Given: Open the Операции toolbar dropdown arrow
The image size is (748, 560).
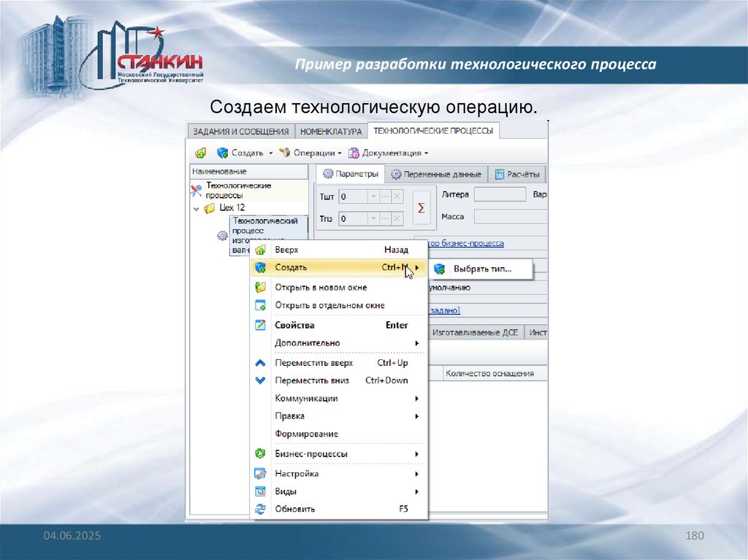Looking at the screenshot, I should click(340, 153).
